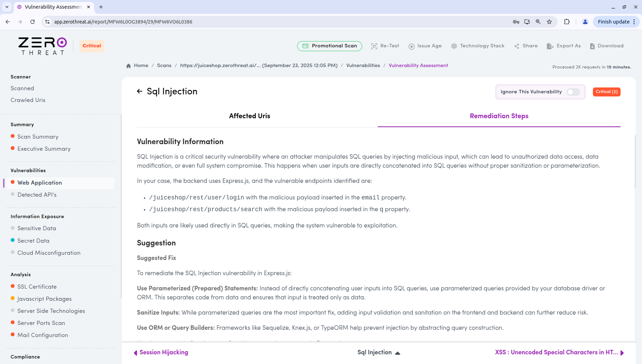642x364 pixels.
Task: Navigate to Session Hijacking vulnerability
Action: click(x=164, y=352)
